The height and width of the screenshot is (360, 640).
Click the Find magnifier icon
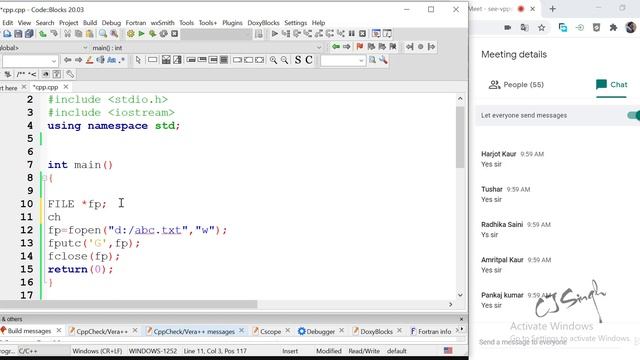103,34
